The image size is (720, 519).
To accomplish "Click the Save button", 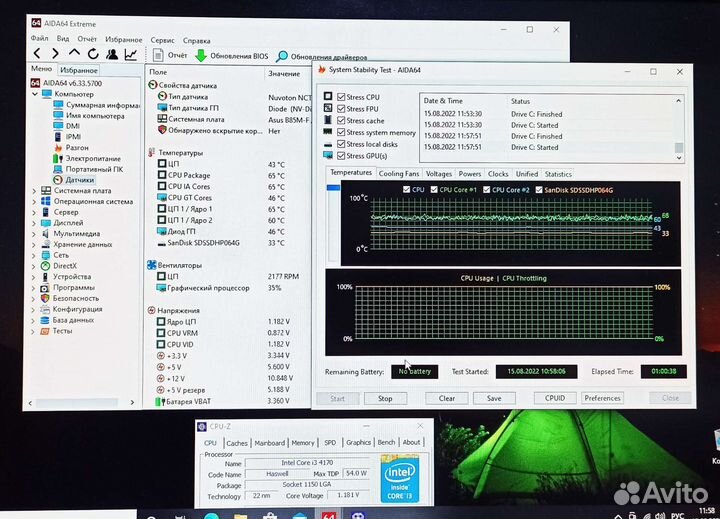I will click(494, 399).
